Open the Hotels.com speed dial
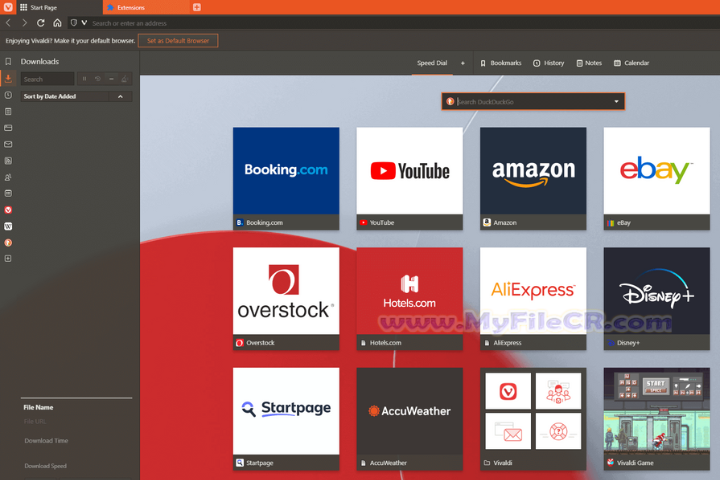 click(410, 299)
